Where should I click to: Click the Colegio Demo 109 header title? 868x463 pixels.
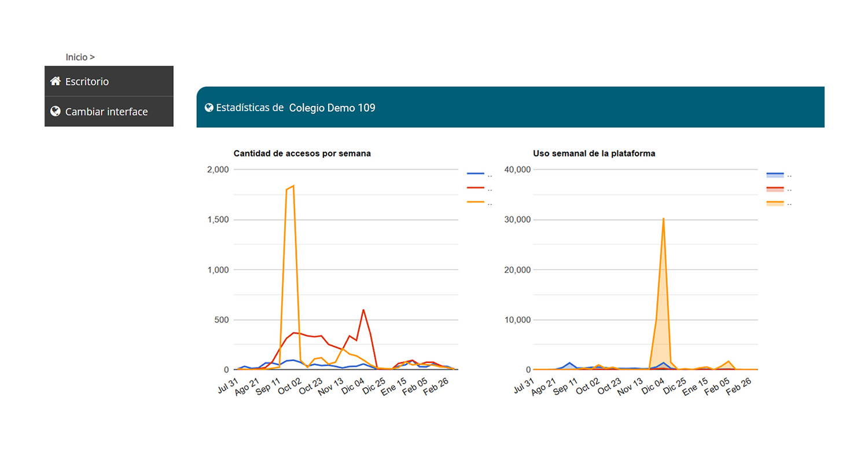pyautogui.click(x=332, y=108)
